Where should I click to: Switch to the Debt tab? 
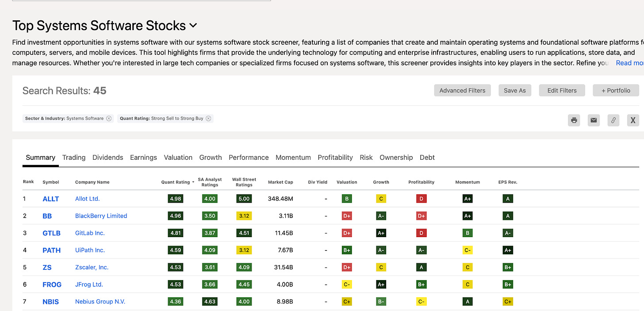[x=427, y=157]
